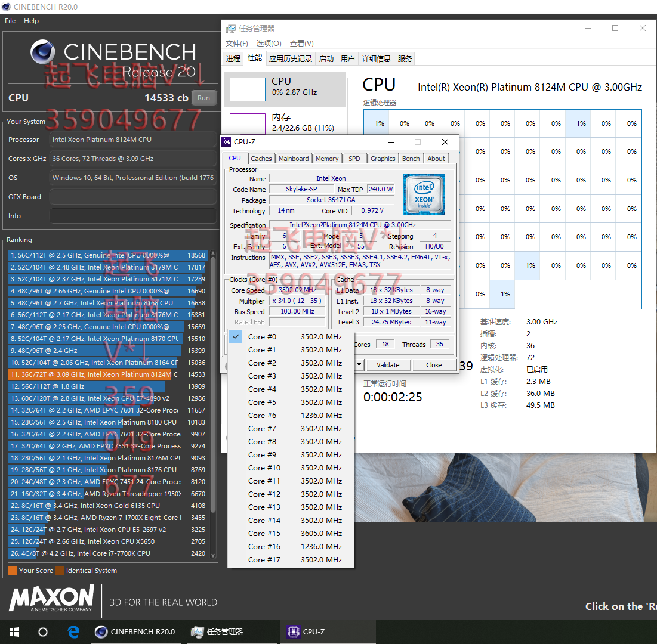This screenshot has width=657, height=644.
Task: Click Your Score orange legend swatch
Action: coord(13,571)
